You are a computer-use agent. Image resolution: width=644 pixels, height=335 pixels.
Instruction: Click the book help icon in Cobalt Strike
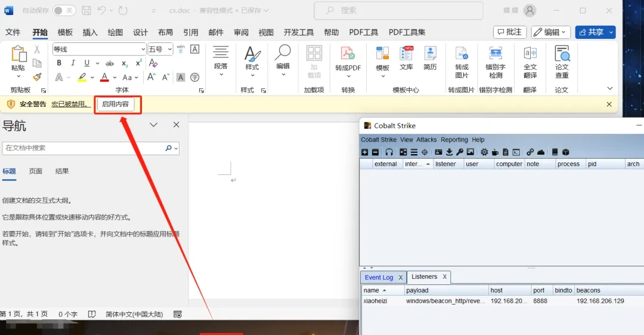pyautogui.click(x=555, y=152)
